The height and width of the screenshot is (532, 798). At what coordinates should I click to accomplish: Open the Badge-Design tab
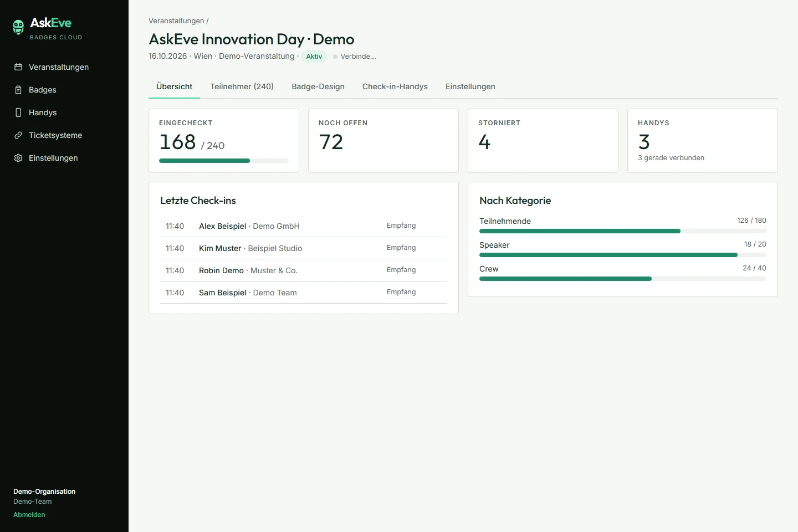(318, 86)
